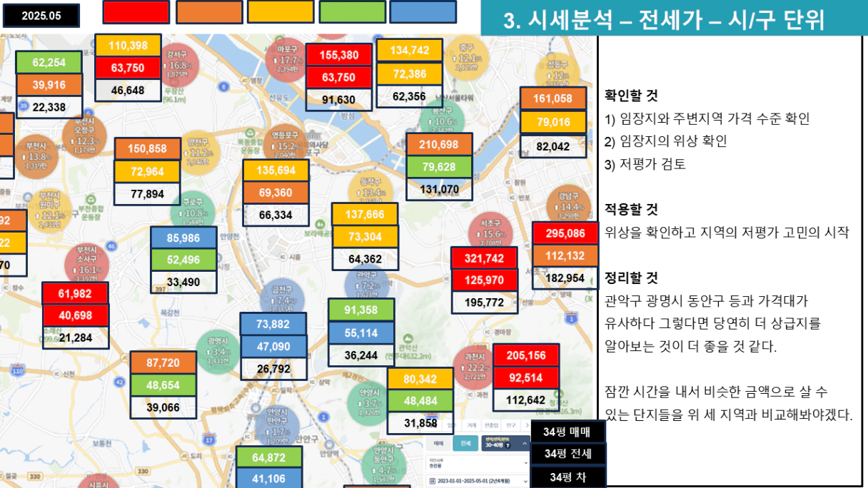Image resolution: width=868 pixels, height=488 pixels.
Task: Click the 161,058 price box
Action: (553, 99)
